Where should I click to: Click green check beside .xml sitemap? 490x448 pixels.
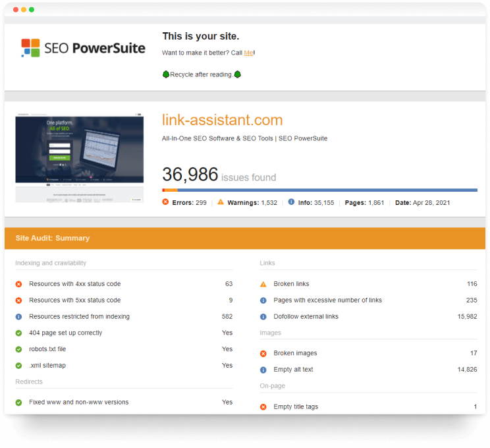click(x=18, y=366)
